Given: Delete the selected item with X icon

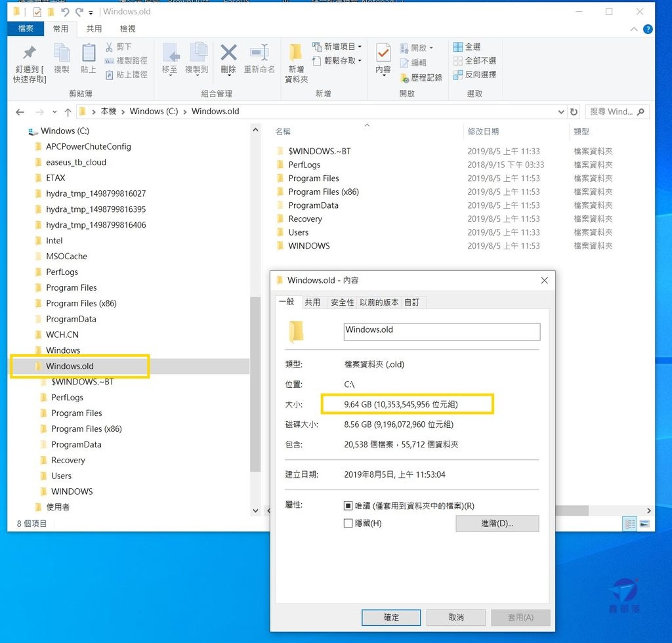Looking at the screenshot, I should click(228, 53).
